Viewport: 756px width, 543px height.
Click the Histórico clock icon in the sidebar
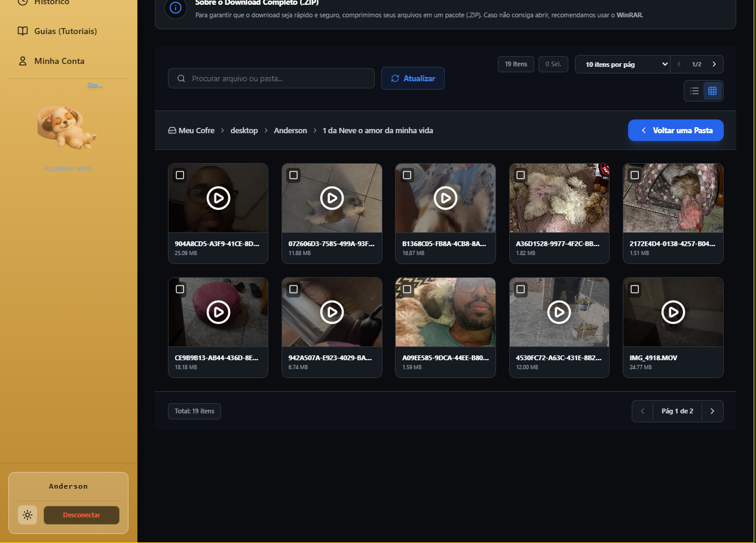point(22,2)
